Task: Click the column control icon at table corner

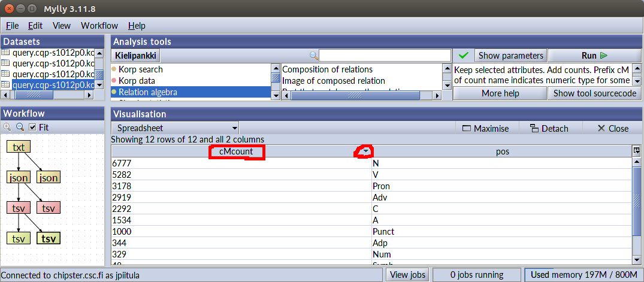Action: tap(636, 151)
